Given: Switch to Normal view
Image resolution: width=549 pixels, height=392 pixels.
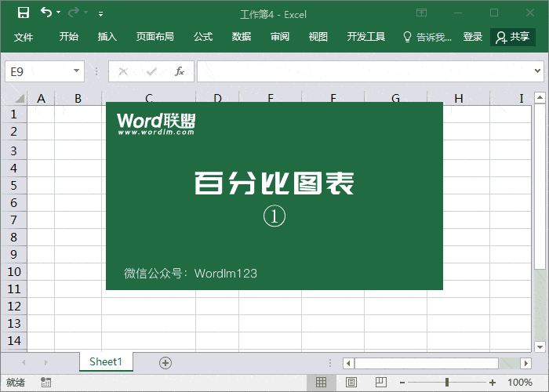Looking at the screenshot, I should 321,382.
